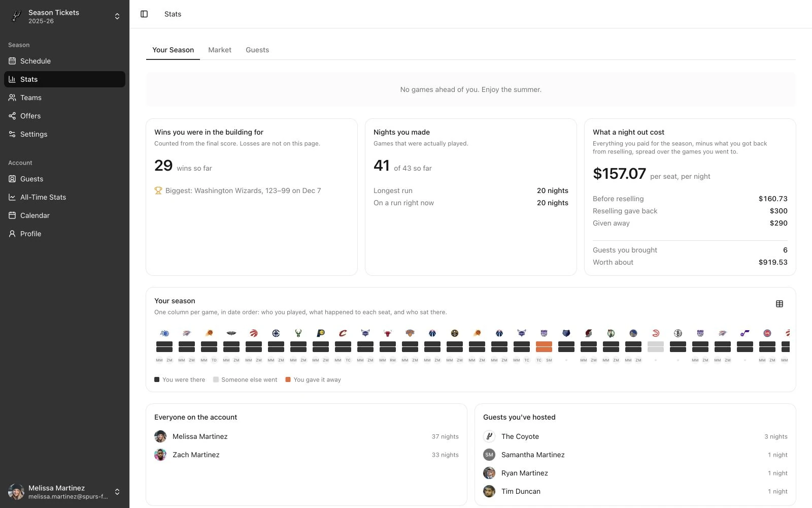Click the gray seat bar under Hawks
Screen dimensions: 812x508
tap(656, 347)
